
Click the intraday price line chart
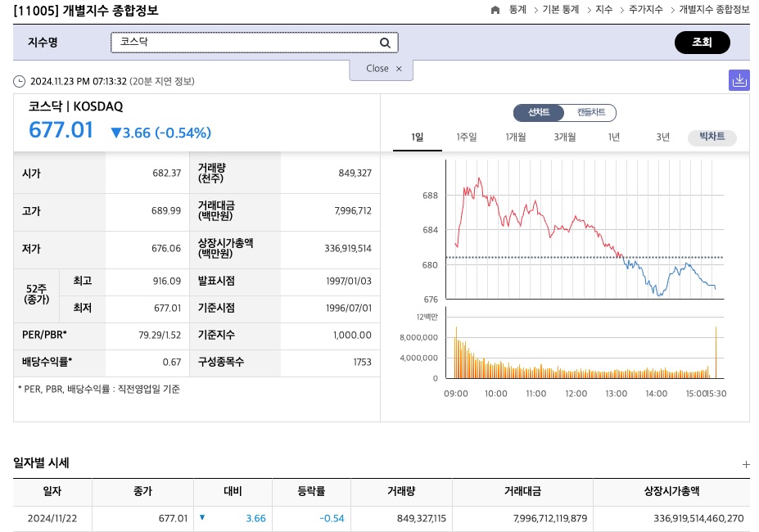tap(585, 229)
